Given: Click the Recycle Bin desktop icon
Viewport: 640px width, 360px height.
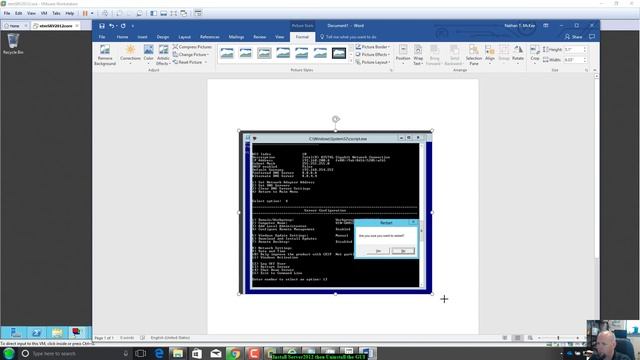Looking at the screenshot, I should point(13,44).
